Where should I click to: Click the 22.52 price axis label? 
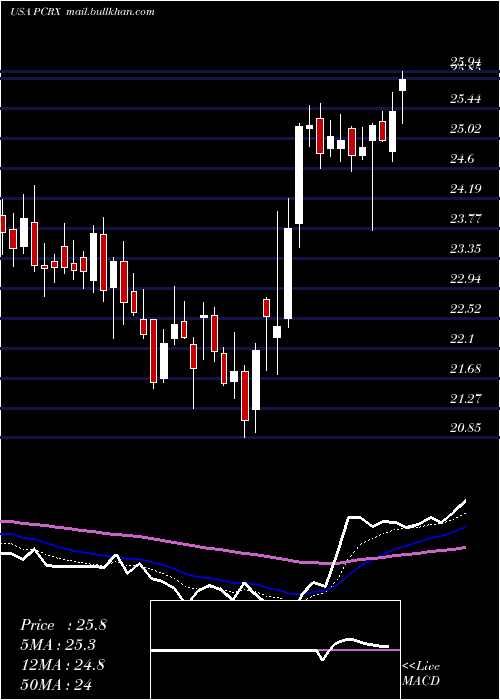465,309
